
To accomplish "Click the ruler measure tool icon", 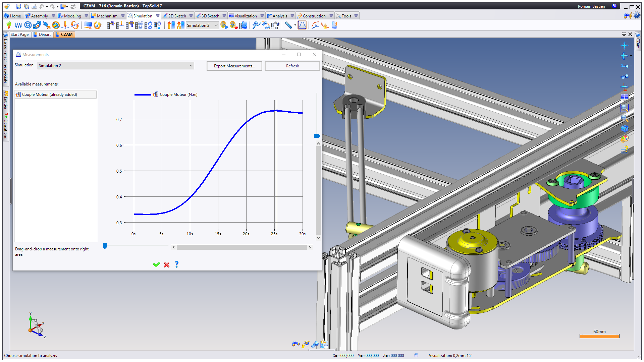I will click(x=288, y=25).
